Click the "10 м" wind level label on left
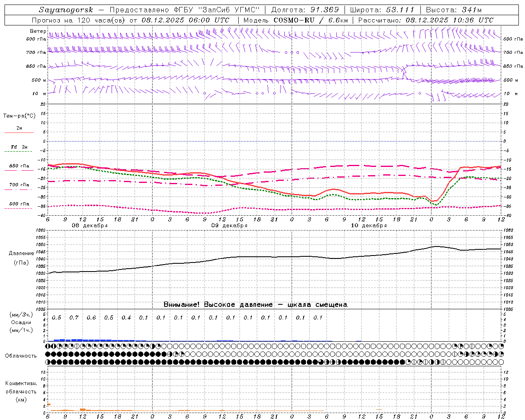 tap(39, 94)
